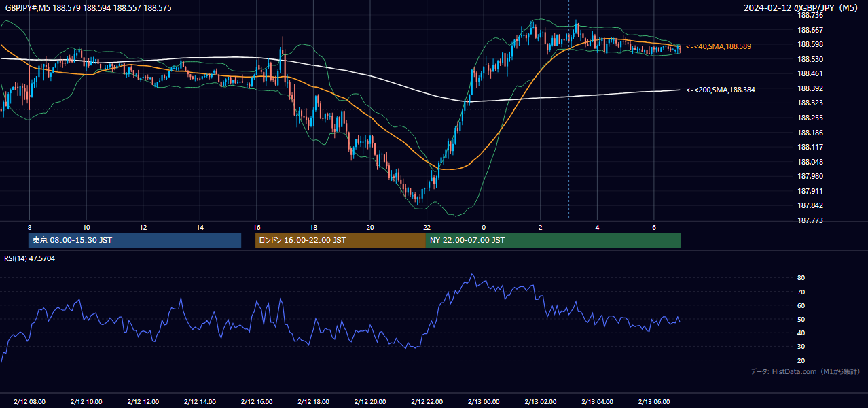Screen dimensions: 868x408
Task: Click price axis value 187.980
Action: click(x=810, y=176)
